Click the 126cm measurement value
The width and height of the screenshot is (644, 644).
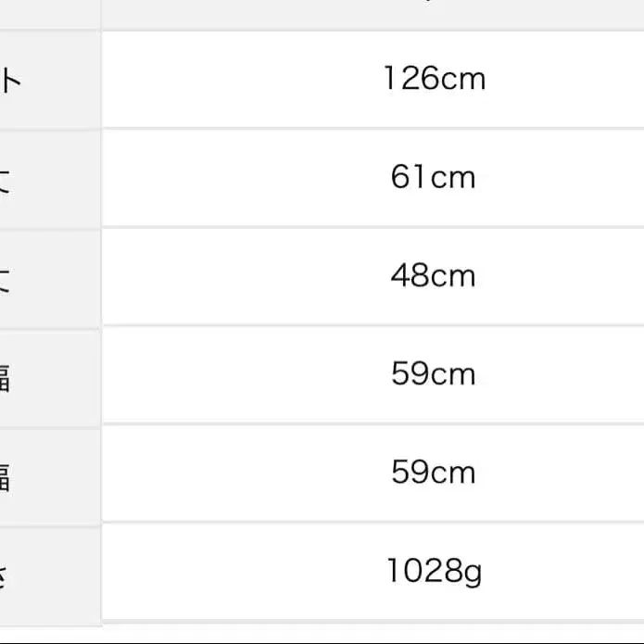[x=434, y=79]
